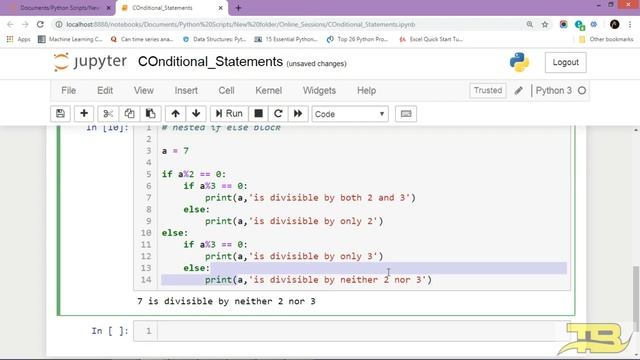Move the selected cell up

176,114
